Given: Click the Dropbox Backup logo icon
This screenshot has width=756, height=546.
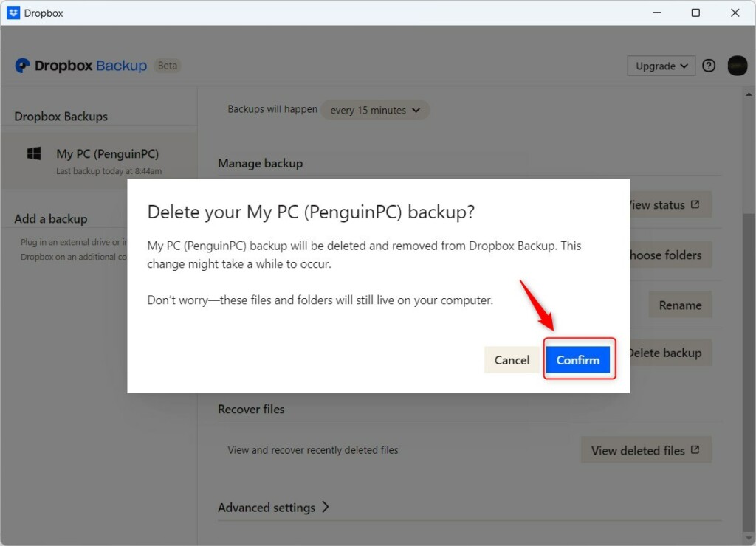Looking at the screenshot, I should point(22,66).
